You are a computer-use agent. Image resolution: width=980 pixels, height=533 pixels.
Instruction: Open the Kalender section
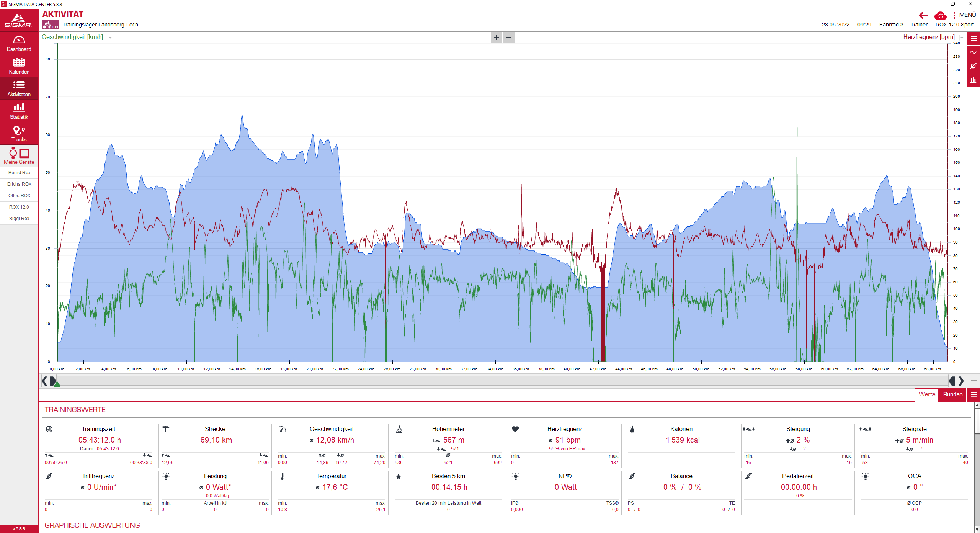tap(19, 66)
